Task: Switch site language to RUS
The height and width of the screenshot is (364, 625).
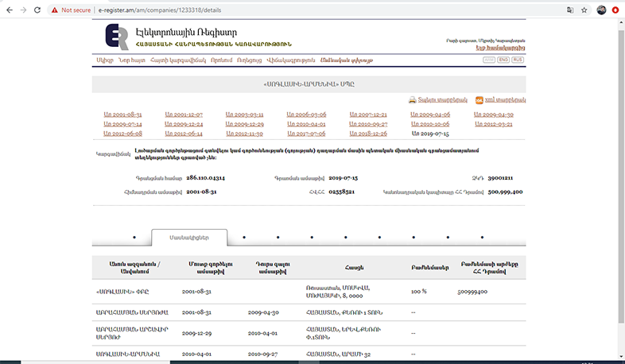Action: [x=518, y=60]
